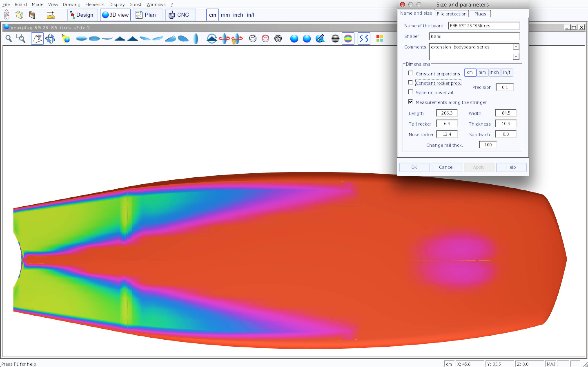Select the zoom window tool
The width and height of the screenshot is (588, 367).
(21, 39)
